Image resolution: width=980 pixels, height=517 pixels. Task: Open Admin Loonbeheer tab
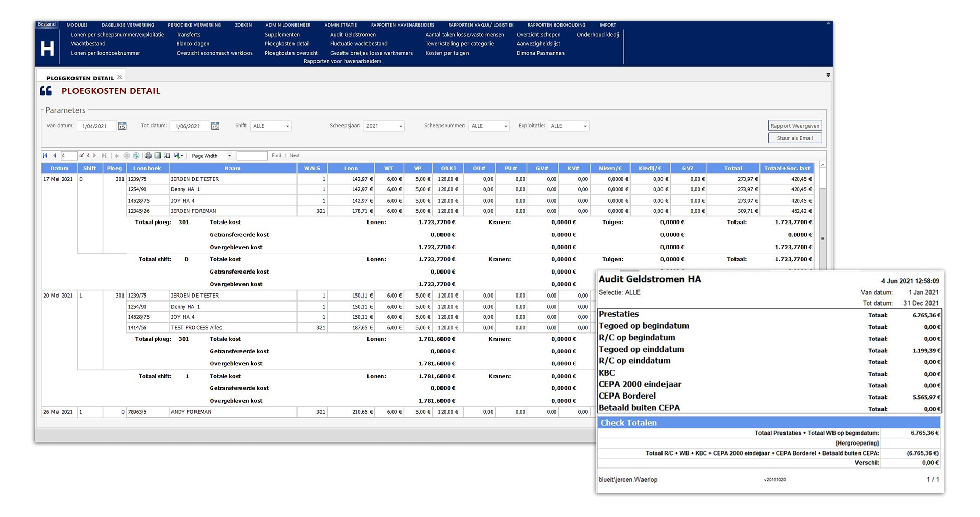coord(288,25)
